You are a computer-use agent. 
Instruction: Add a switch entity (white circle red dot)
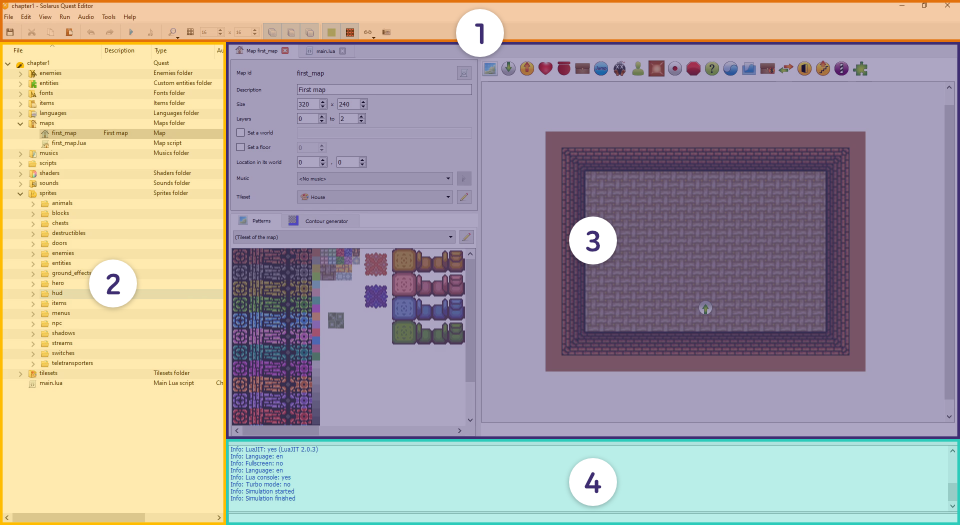675,69
